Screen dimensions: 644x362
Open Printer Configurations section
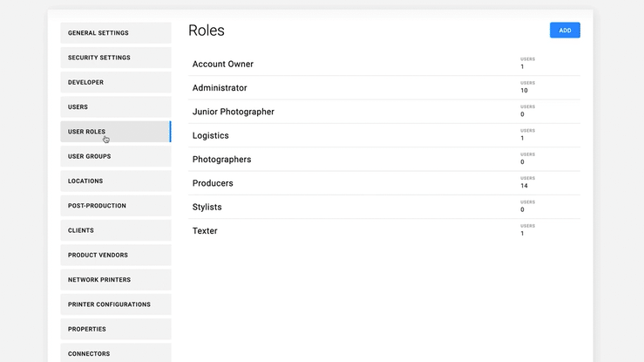coord(116,304)
